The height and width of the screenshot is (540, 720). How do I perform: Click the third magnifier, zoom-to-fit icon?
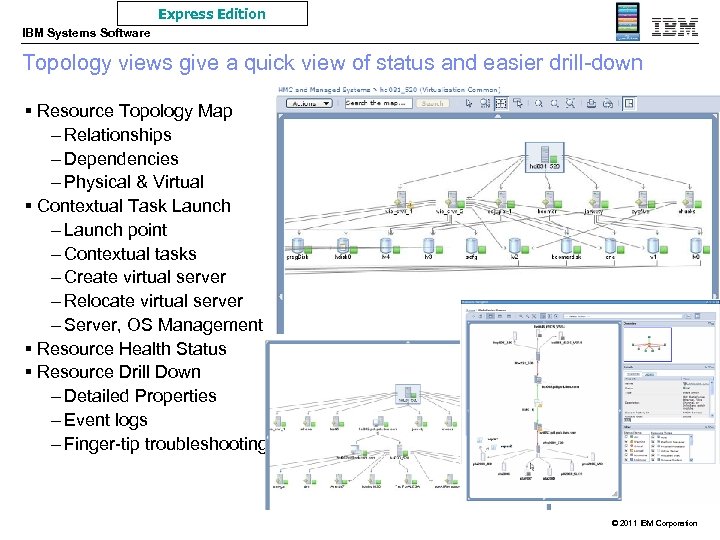click(x=570, y=103)
